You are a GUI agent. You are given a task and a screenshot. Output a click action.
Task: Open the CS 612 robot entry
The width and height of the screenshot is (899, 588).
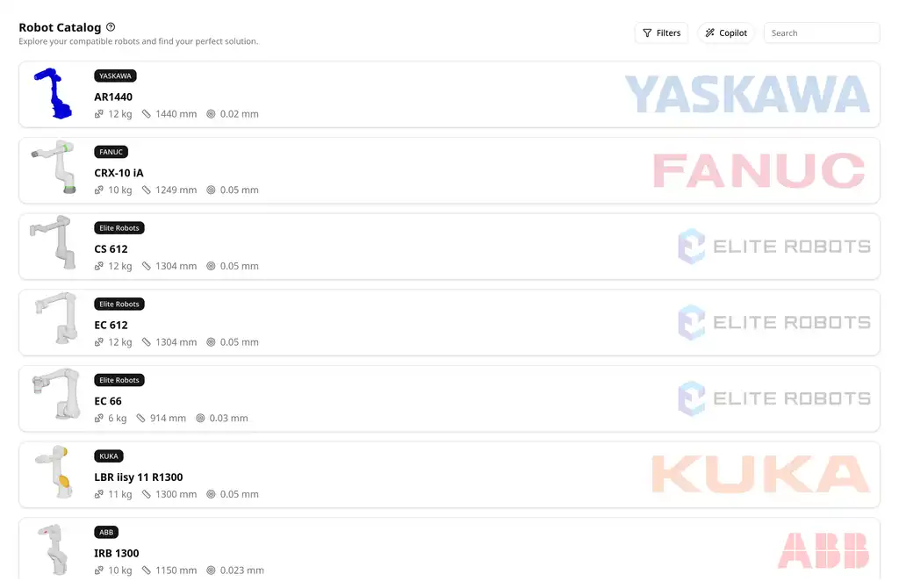(x=111, y=249)
